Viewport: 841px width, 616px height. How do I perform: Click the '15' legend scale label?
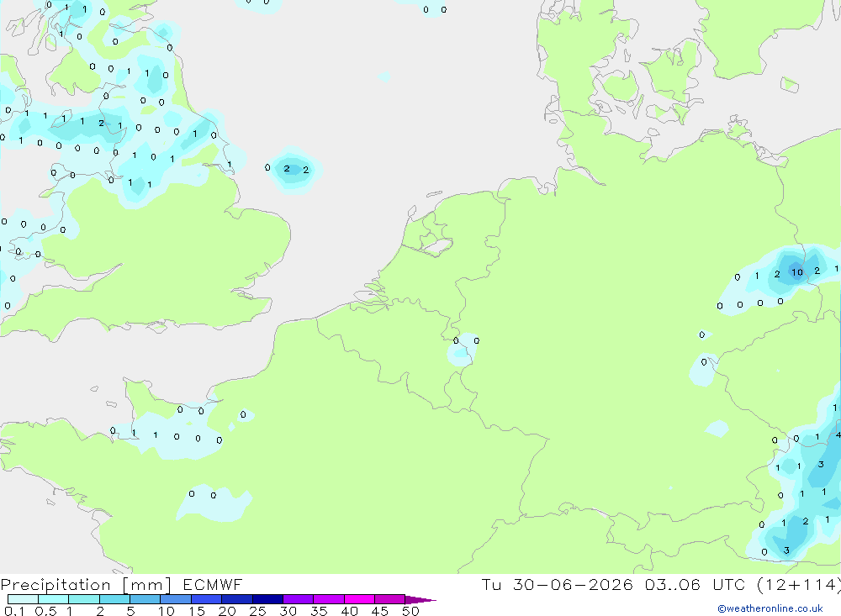point(197,611)
